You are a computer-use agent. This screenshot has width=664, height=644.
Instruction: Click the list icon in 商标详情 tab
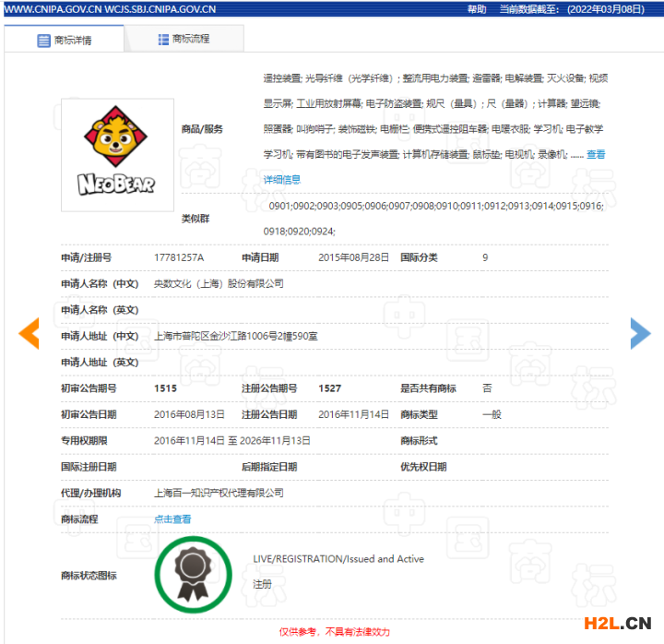(43, 41)
